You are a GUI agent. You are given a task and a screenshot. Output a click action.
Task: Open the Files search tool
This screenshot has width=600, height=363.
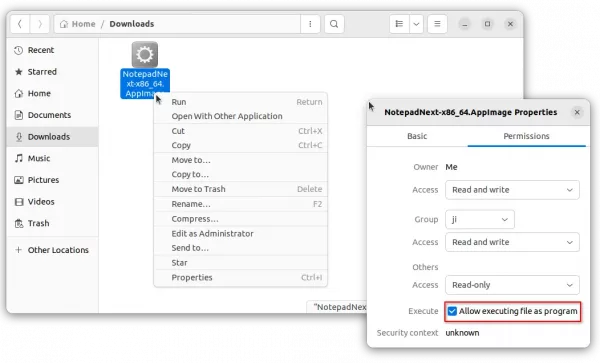(334, 24)
